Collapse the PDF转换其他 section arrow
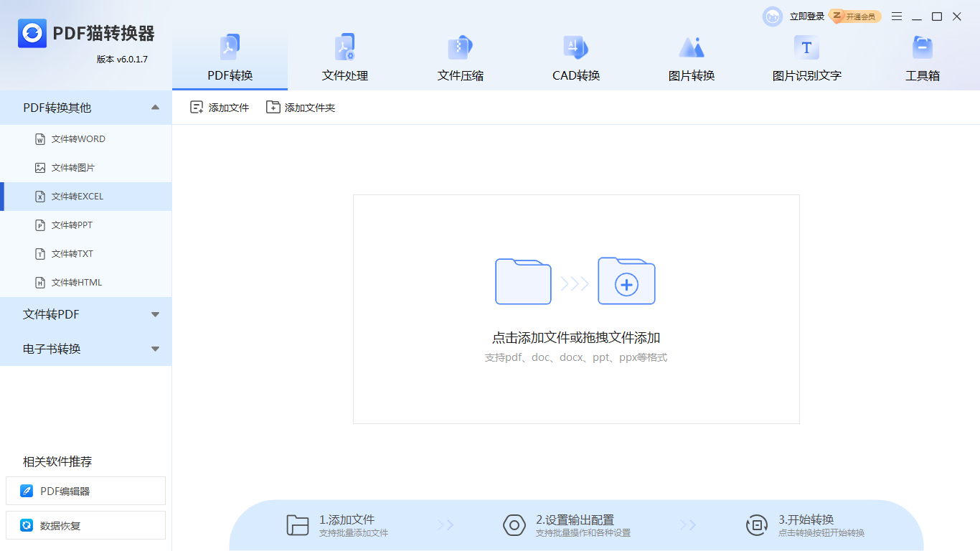980x551 pixels. click(155, 108)
